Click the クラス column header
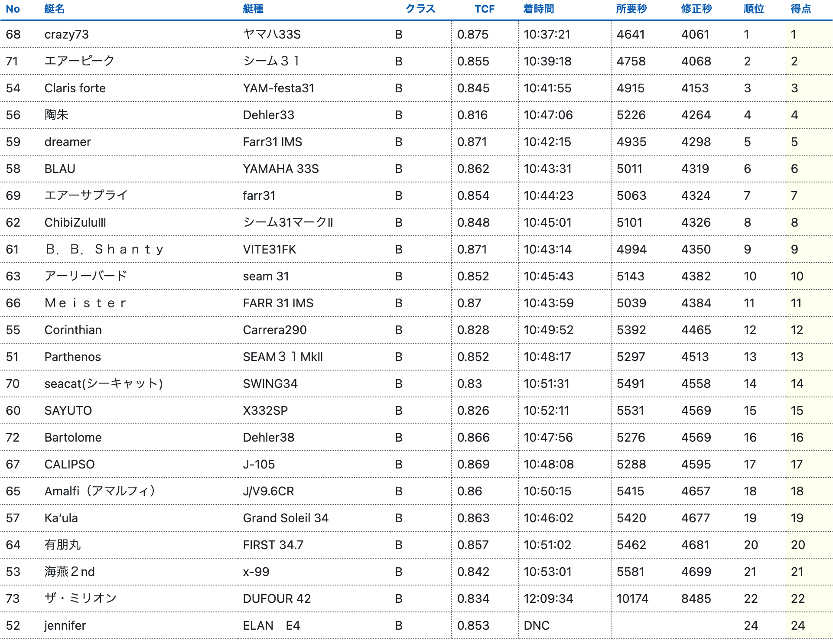This screenshot has width=833, height=644. click(420, 9)
